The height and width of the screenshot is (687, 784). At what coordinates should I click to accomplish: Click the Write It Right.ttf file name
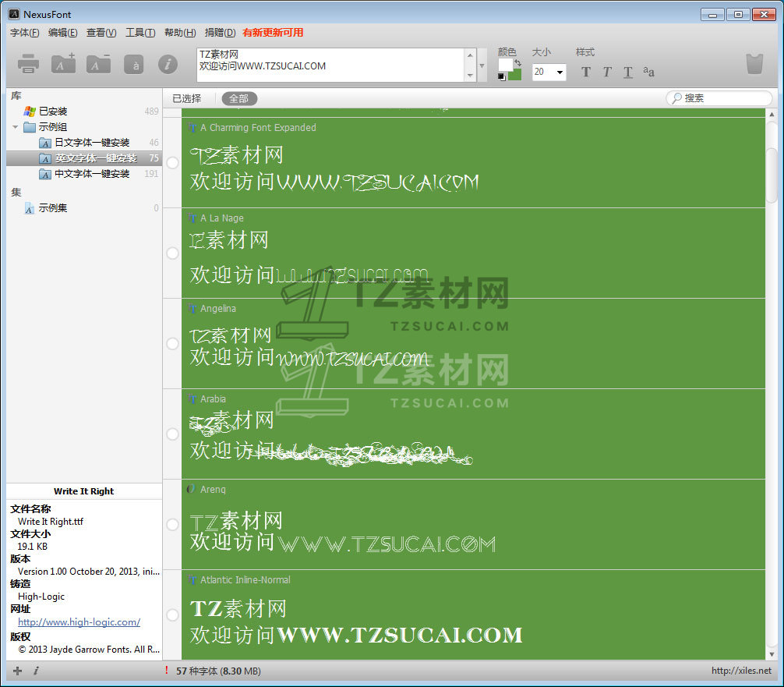51,522
